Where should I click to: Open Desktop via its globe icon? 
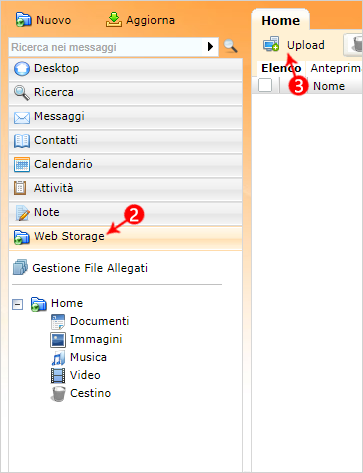coord(22,69)
